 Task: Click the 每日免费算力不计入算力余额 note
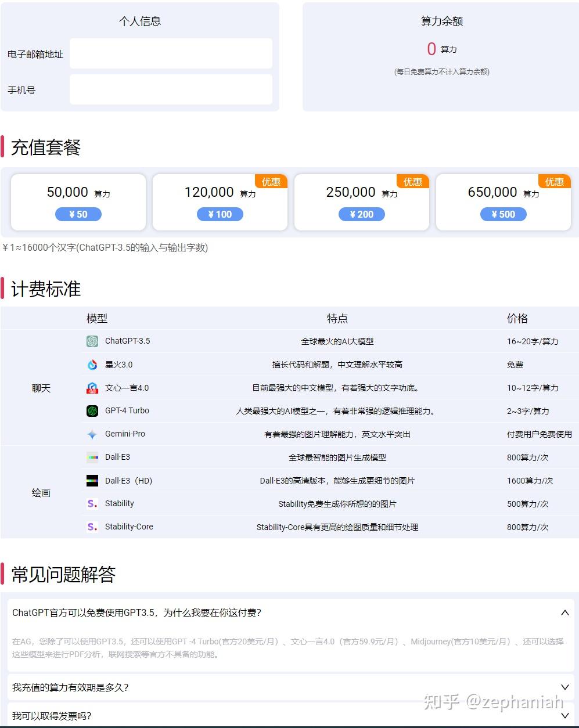click(442, 72)
